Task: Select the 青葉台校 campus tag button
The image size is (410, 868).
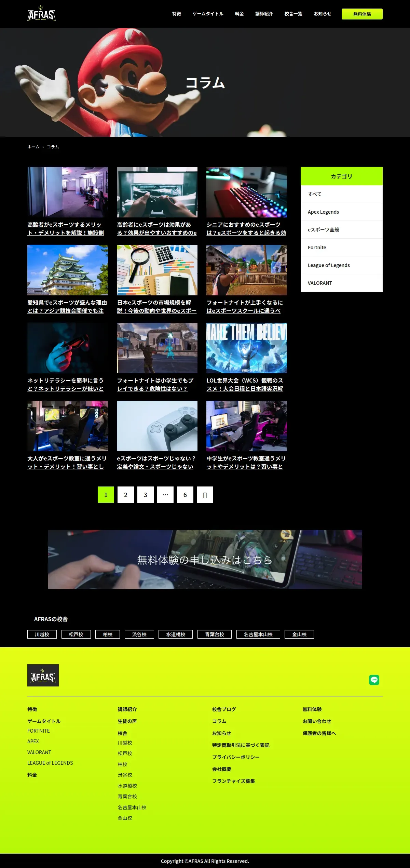Action: (x=215, y=634)
